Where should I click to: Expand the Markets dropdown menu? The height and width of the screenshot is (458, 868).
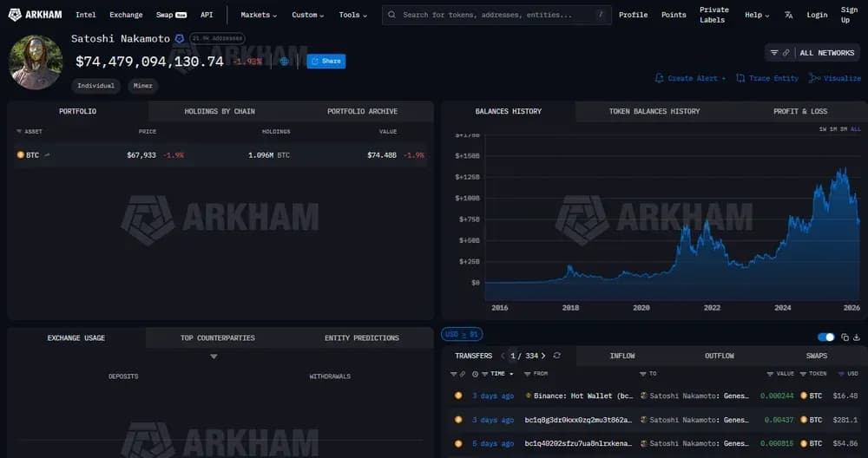(259, 15)
